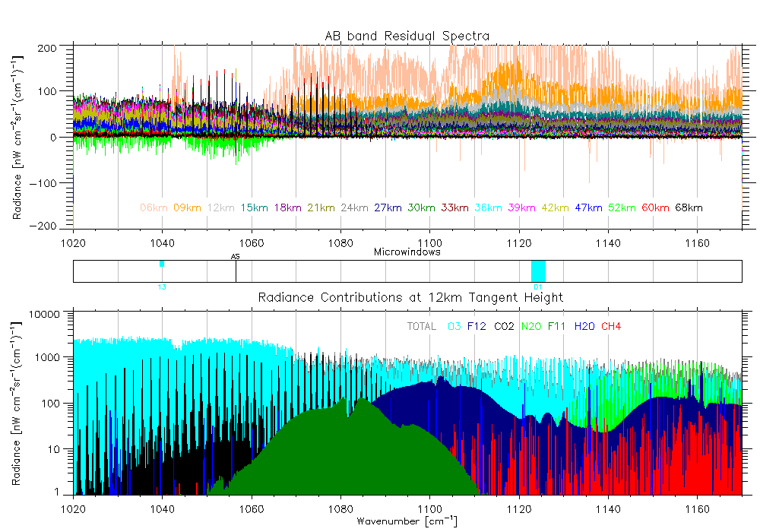This screenshot has height=532, width=760.
Task: Click the Wavenumber axis label
Action: pos(407,521)
